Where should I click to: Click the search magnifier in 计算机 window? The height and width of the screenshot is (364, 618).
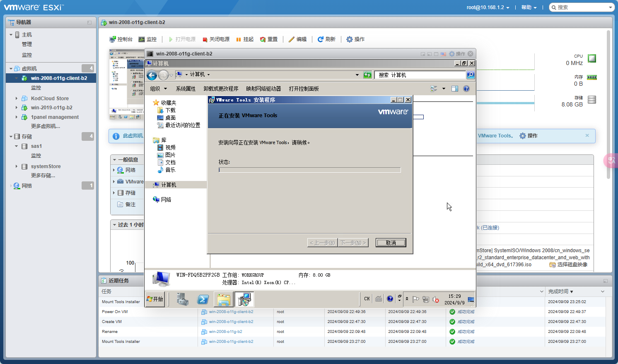tap(471, 75)
